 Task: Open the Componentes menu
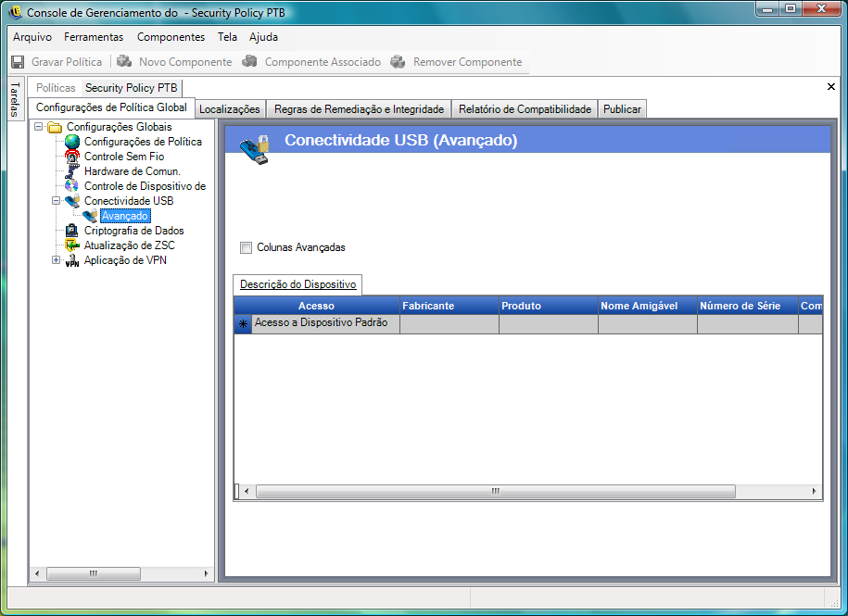(x=171, y=37)
